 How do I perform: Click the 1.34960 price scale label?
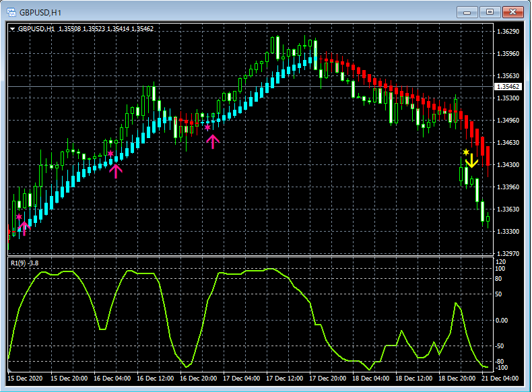coord(508,120)
